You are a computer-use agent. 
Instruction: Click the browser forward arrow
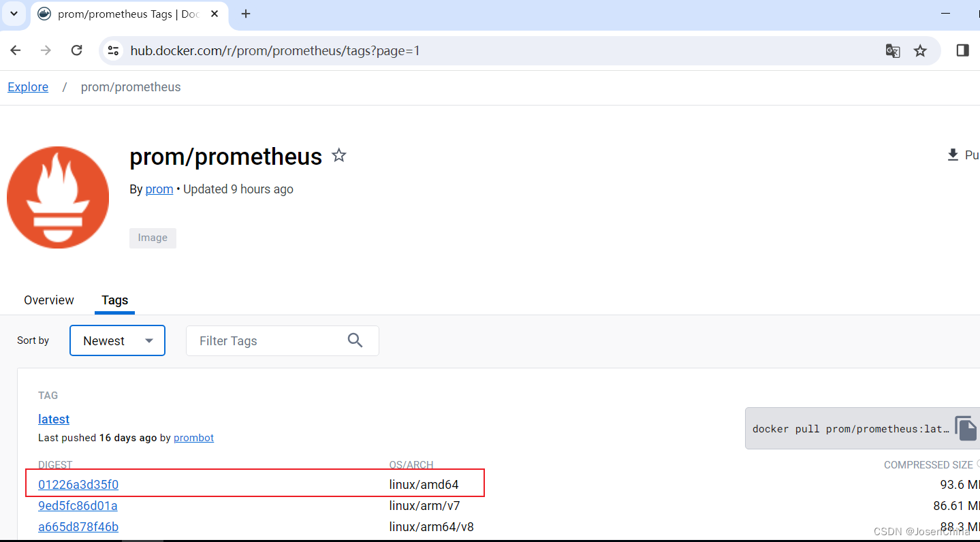pyautogui.click(x=46, y=50)
